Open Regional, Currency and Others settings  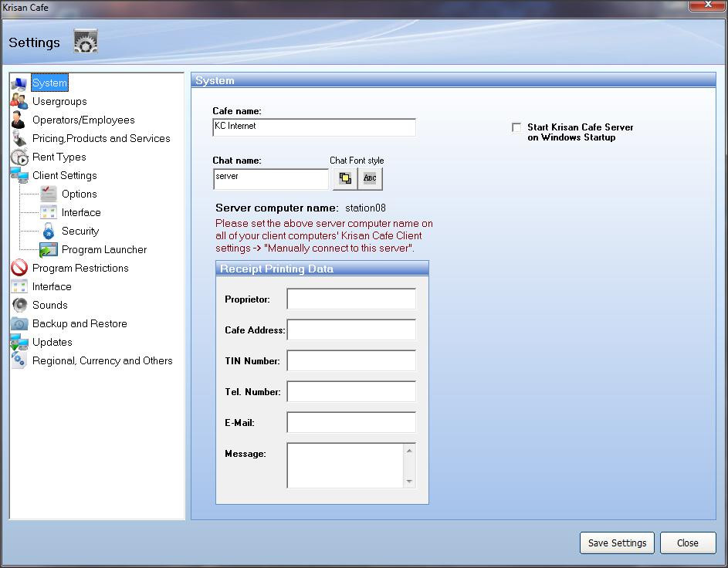pyautogui.click(x=103, y=360)
